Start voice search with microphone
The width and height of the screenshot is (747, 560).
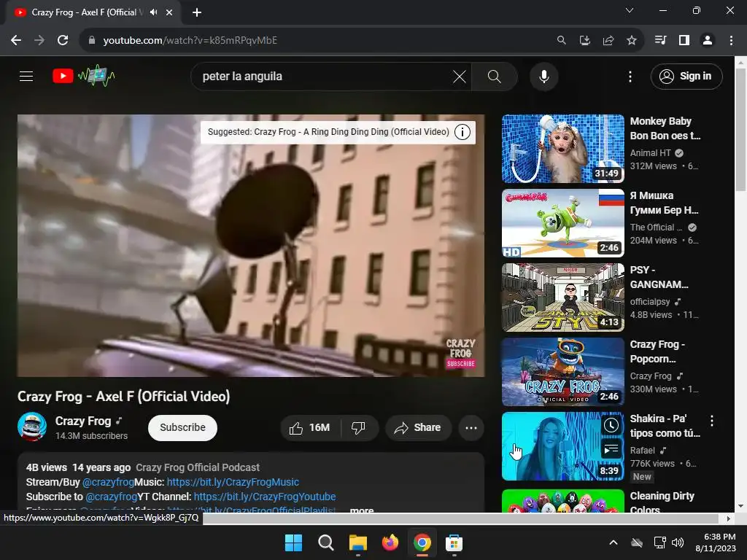544,76
